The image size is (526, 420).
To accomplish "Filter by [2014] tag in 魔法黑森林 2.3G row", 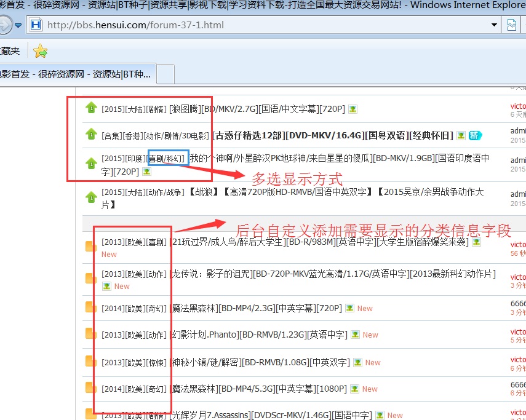I will click(x=113, y=308).
